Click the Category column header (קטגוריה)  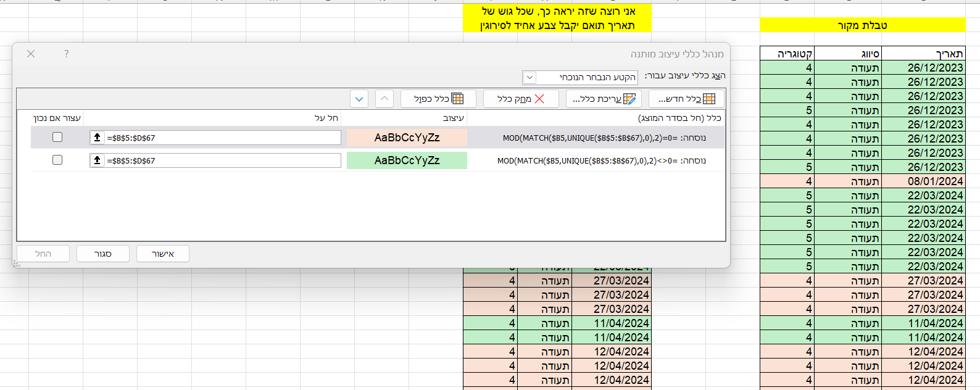(x=787, y=54)
